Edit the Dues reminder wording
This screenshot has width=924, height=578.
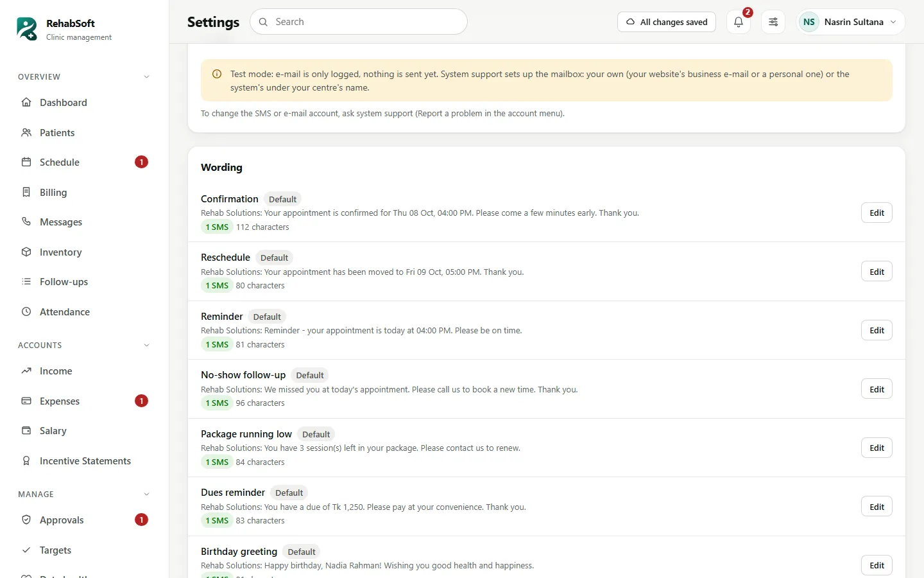pos(877,507)
